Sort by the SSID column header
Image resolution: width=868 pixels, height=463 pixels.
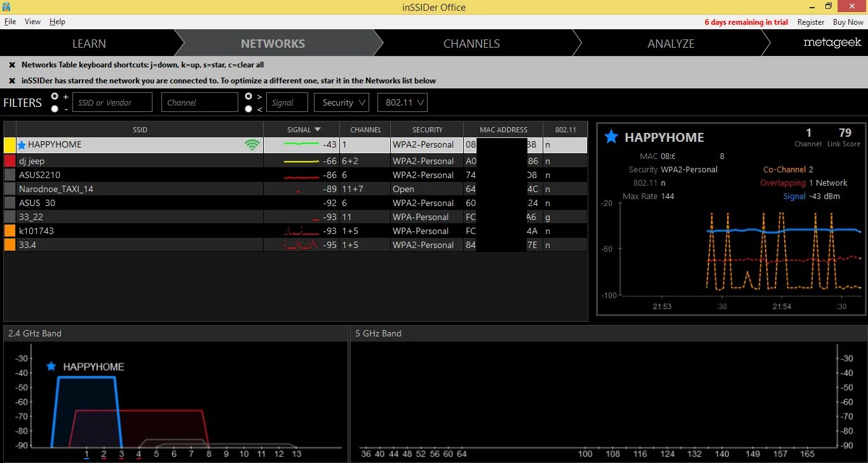click(x=140, y=130)
